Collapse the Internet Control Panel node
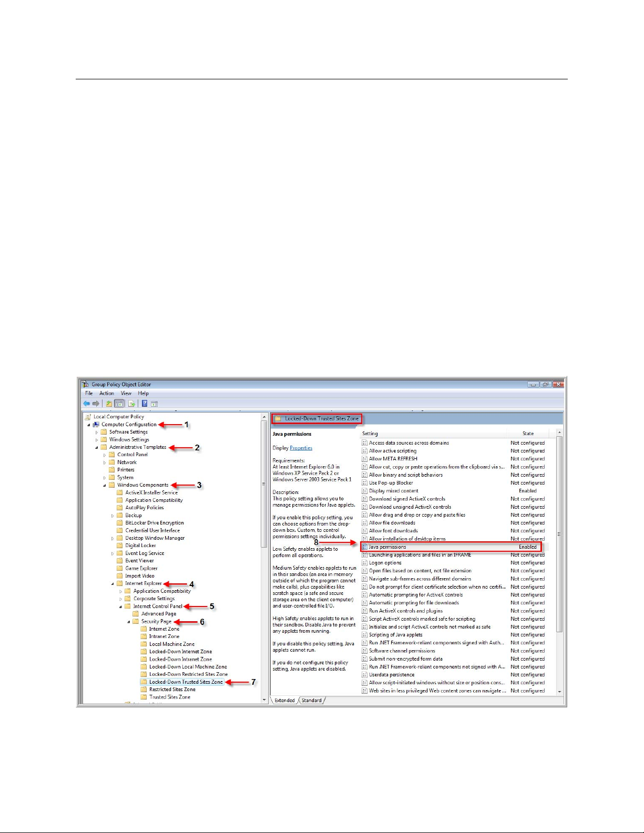Screen dimensions: 644x833 coord(120,606)
